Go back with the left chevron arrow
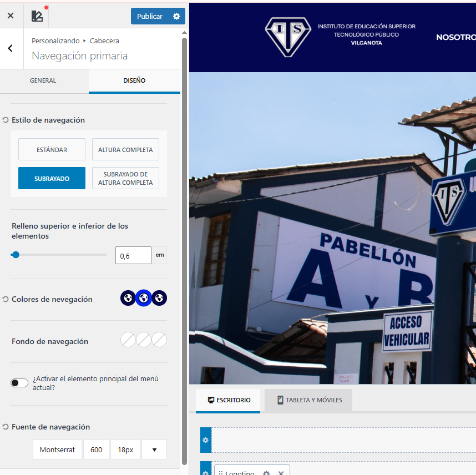This screenshot has height=475, width=476. (x=11, y=48)
